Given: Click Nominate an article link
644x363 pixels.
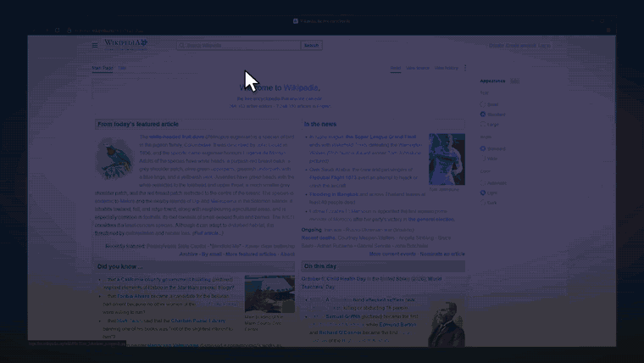Looking at the screenshot, I should pos(442,254).
